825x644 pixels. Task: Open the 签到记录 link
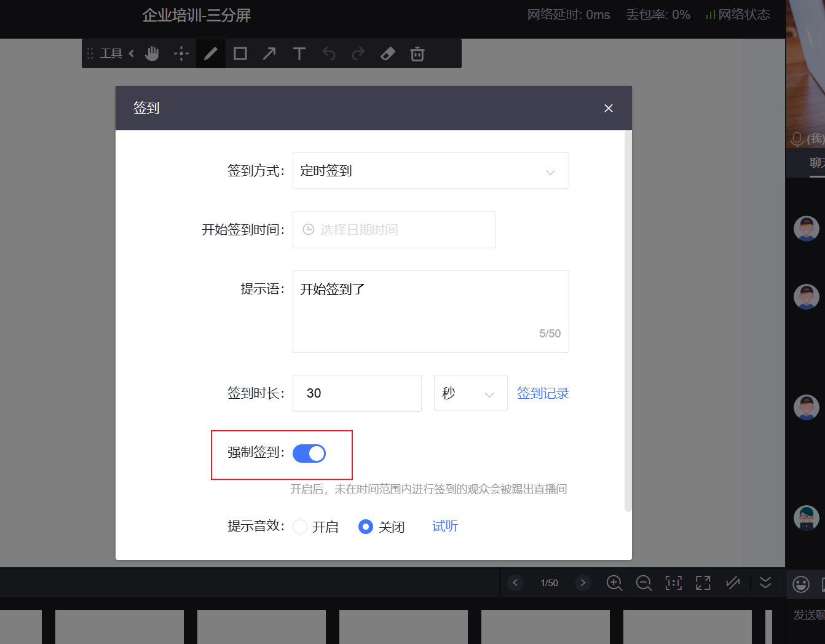pos(543,393)
